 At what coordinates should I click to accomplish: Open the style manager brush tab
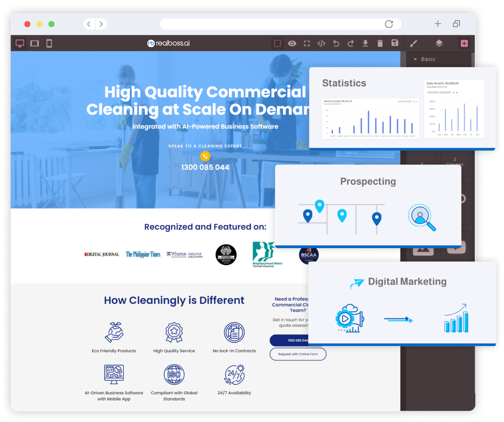click(x=413, y=43)
